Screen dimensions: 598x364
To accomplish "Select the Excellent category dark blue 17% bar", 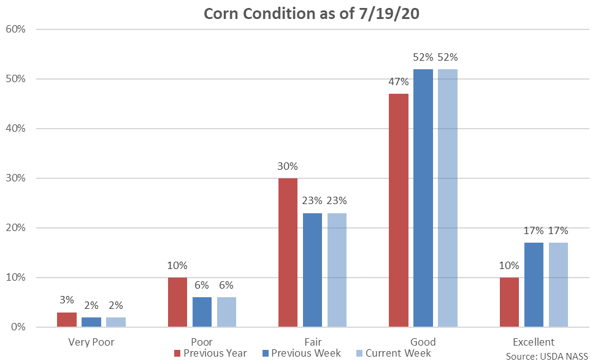I will click(x=534, y=285).
